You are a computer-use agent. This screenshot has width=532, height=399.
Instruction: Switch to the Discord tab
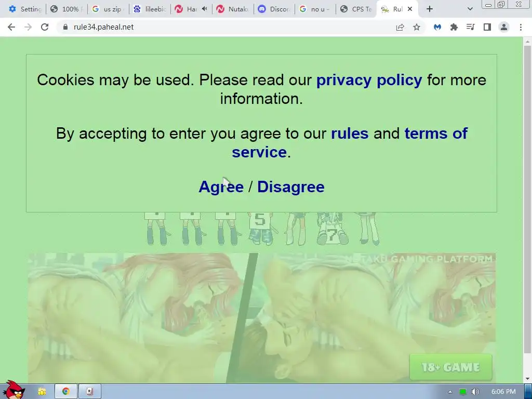pos(274,9)
